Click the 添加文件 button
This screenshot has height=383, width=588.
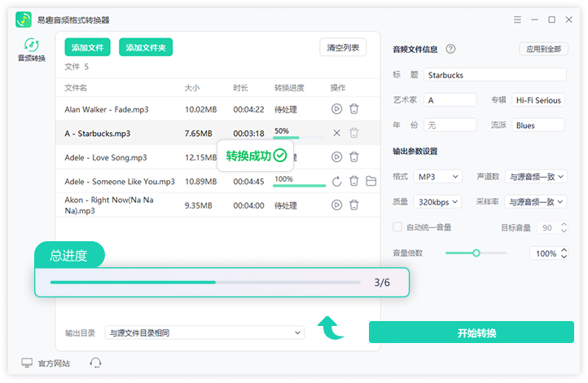click(88, 48)
